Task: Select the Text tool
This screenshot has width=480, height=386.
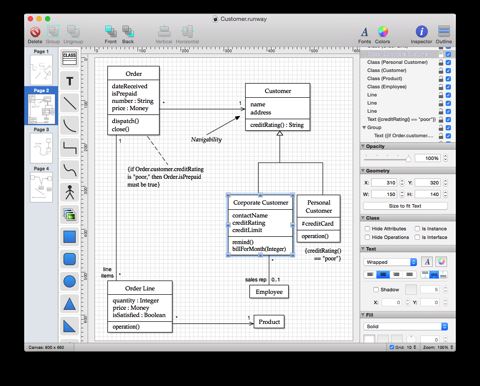Action: (x=69, y=81)
